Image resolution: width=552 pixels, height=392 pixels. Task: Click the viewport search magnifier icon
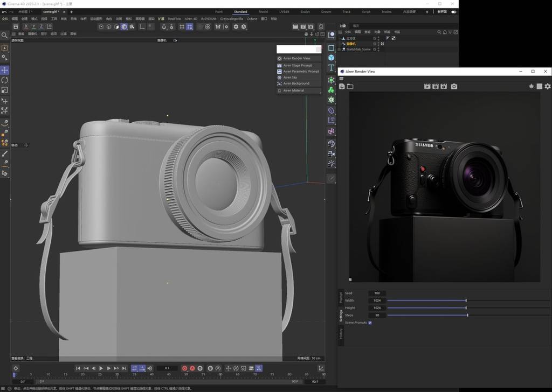coord(4,36)
